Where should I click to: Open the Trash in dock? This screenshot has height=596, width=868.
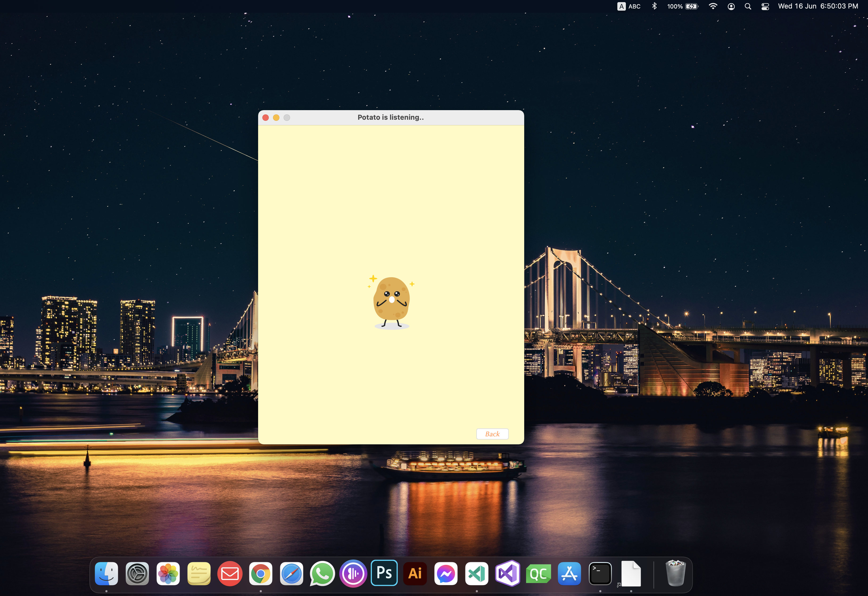[675, 573]
